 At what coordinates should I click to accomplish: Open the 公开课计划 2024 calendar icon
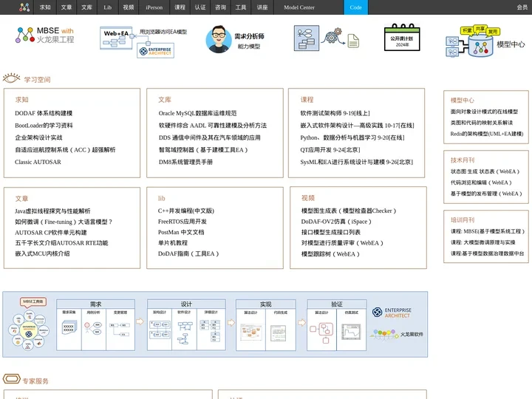coord(402,38)
